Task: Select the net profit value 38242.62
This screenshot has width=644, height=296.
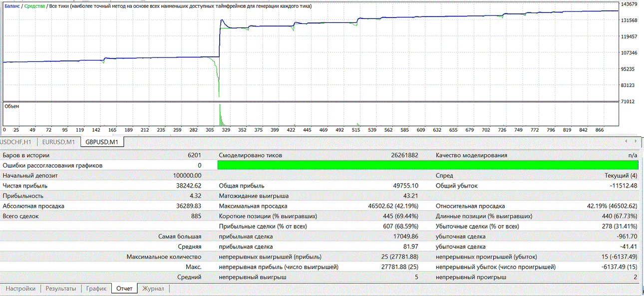Action: coord(188,186)
